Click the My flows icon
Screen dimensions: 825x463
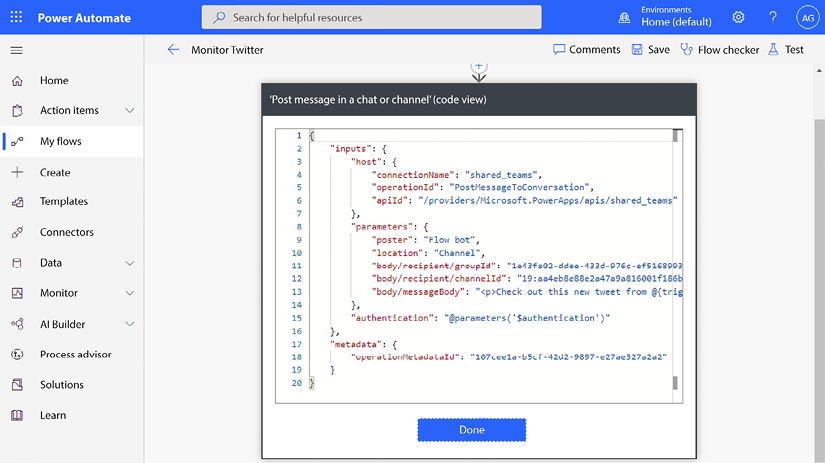pyautogui.click(x=17, y=141)
